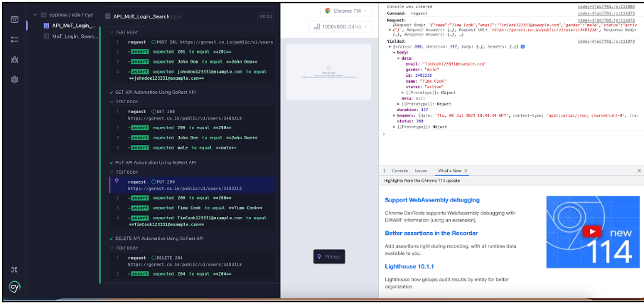The width and height of the screenshot is (644, 304).
Task: Switch to the Console drawer tab
Action: [x=399, y=171]
